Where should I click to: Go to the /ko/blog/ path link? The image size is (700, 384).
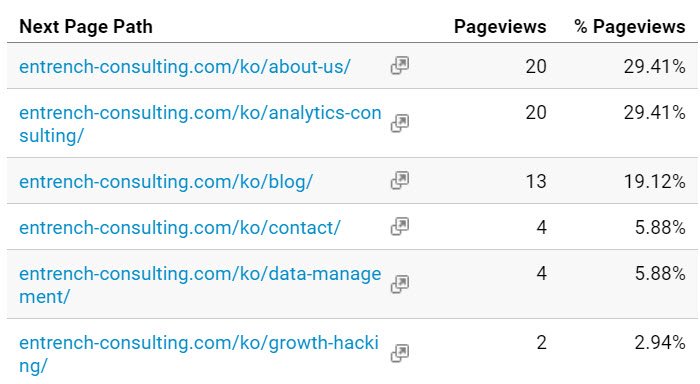[x=166, y=182]
